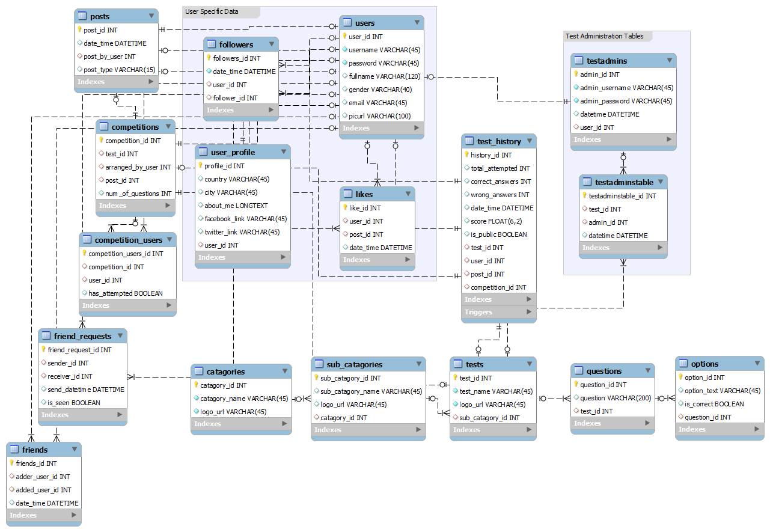This screenshot has width=770, height=532.
Task: Click the options table header icon
Action: [x=683, y=364]
